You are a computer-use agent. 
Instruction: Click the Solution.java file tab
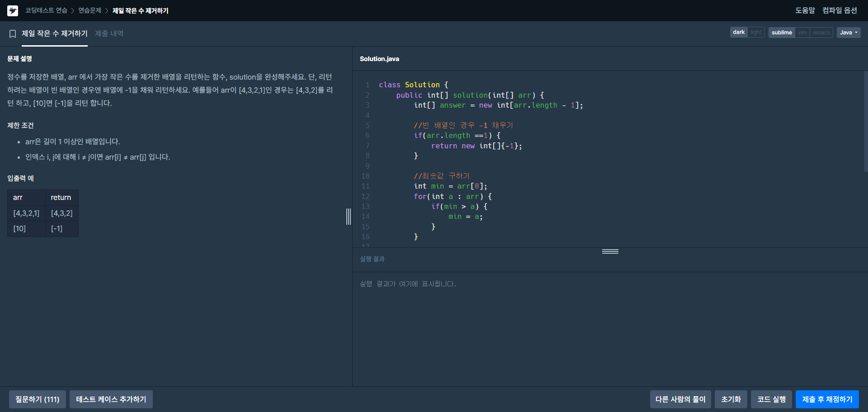point(379,59)
